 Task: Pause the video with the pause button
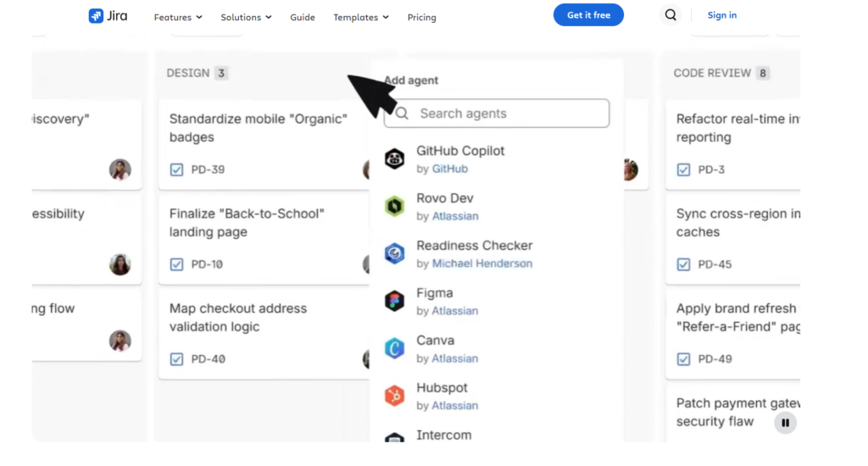pyautogui.click(x=785, y=423)
